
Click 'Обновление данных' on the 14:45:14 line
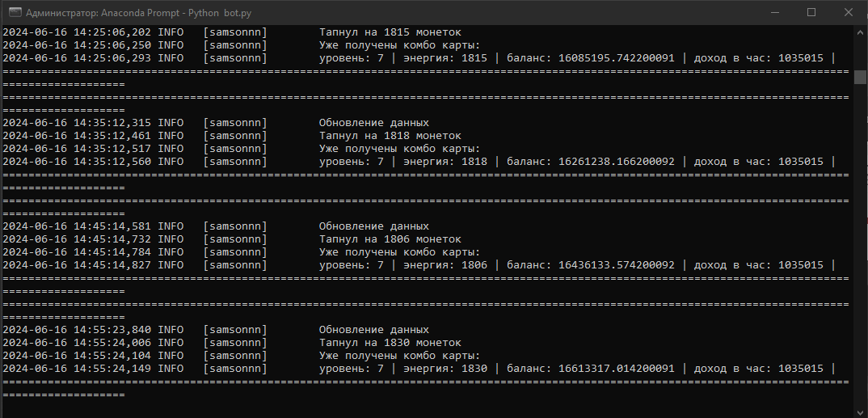[373, 226]
